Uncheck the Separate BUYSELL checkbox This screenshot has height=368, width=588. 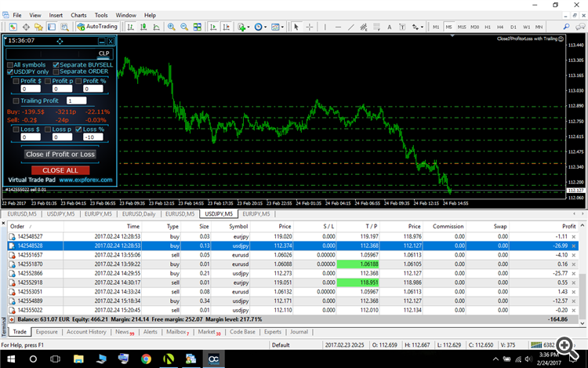click(56, 64)
